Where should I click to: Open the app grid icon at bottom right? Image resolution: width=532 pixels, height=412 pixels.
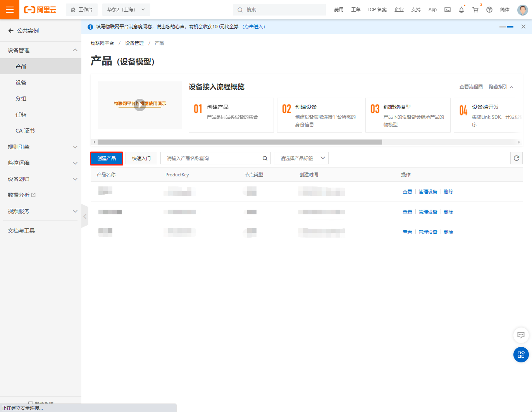tap(521, 355)
